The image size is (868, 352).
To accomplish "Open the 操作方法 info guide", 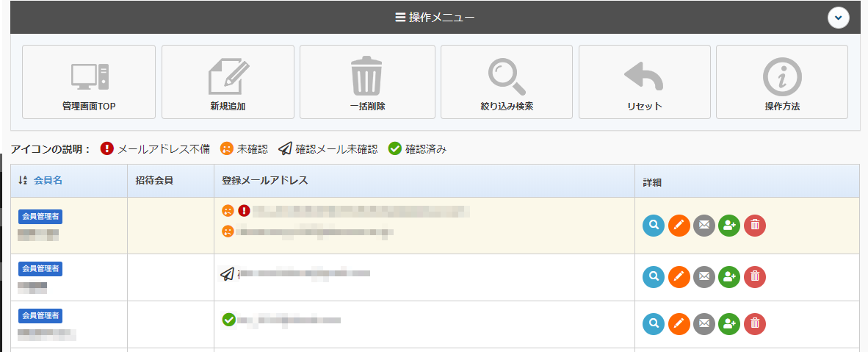I will 781,82.
